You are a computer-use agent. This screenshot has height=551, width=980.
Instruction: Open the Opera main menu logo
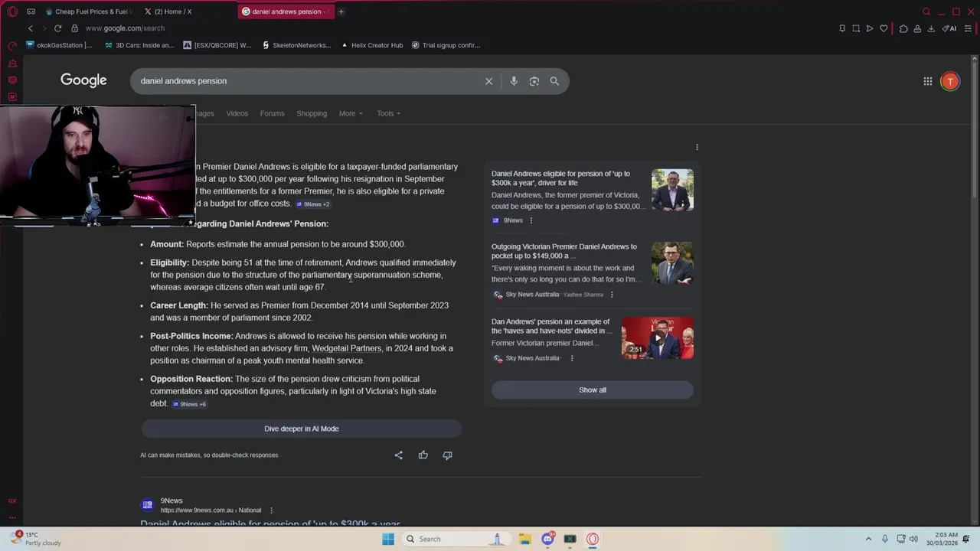tap(12, 11)
